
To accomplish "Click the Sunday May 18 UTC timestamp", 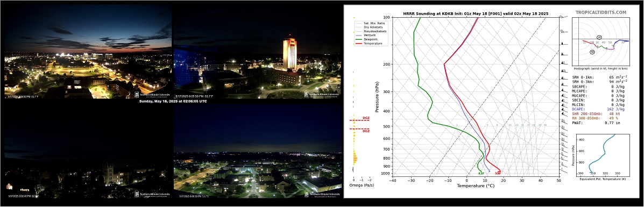I will click(173, 101).
